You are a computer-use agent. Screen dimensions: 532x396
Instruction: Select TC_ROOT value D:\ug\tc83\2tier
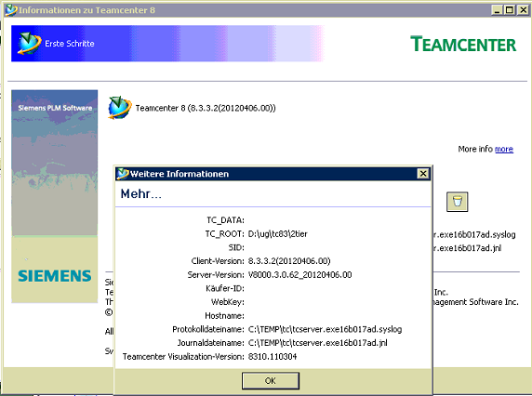pos(277,234)
